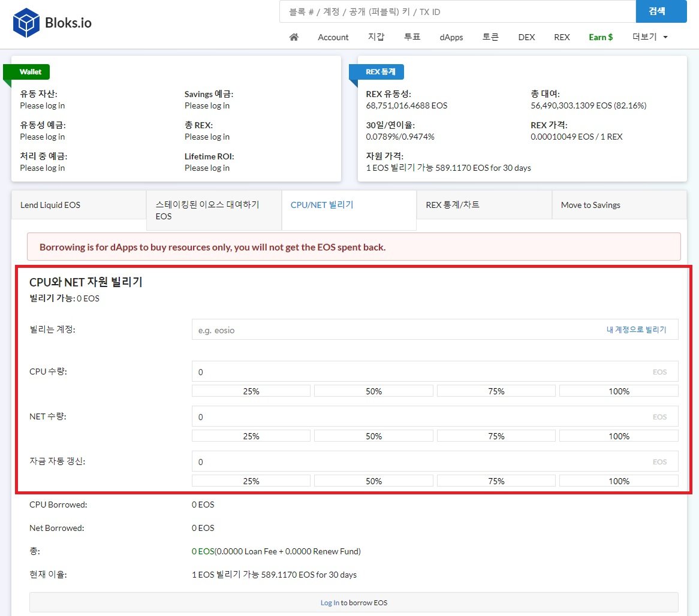Viewport: 699px width, 616px height.
Task: Click the blue 검색 search button
Action: tap(661, 12)
